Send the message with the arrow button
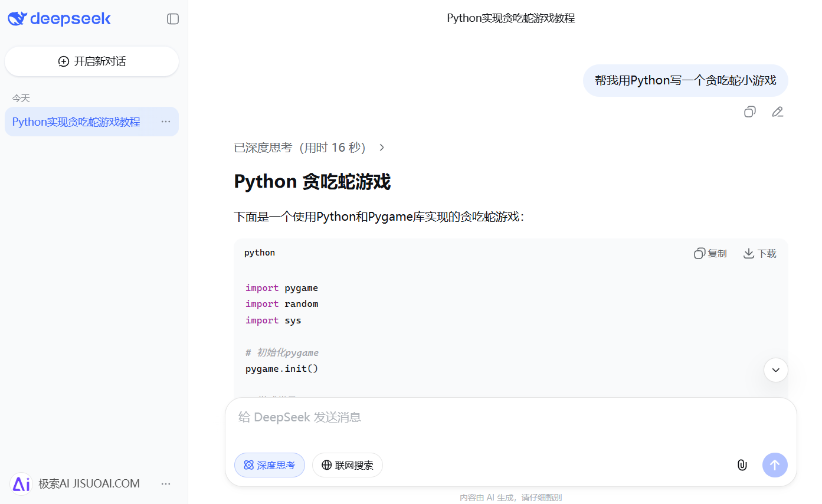 [775, 465]
